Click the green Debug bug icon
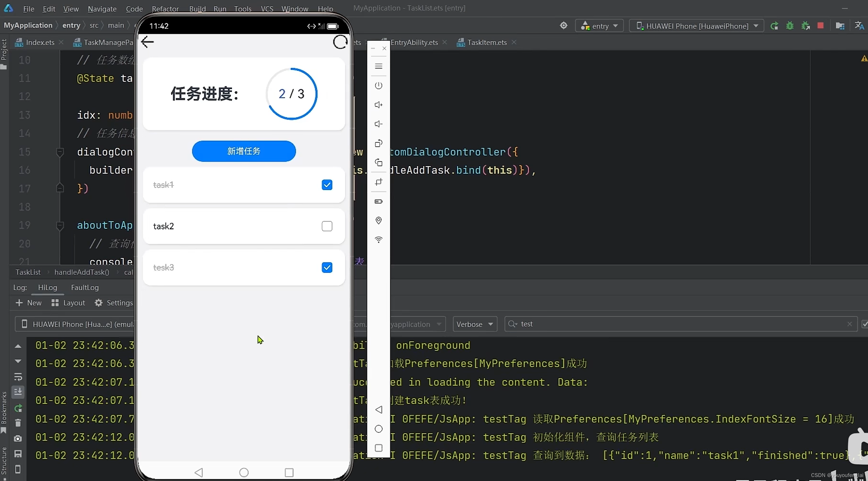 click(x=789, y=26)
